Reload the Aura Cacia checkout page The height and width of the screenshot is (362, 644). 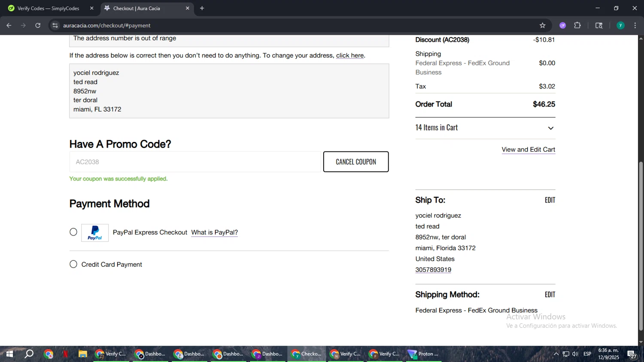[x=38, y=25]
